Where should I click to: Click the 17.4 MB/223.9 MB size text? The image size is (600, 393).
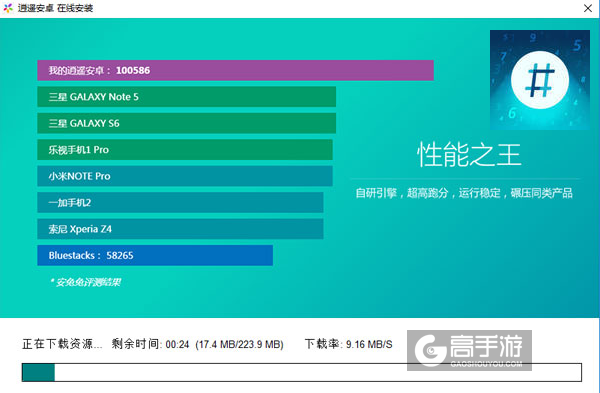(x=240, y=344)
